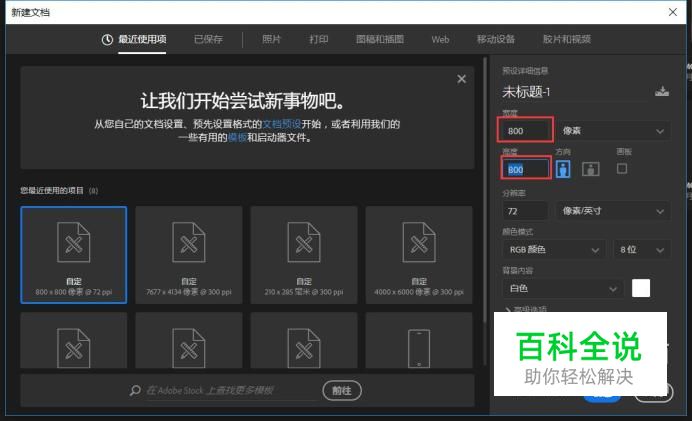Close the 新建文档 dialog window
This screenshot has height=421, width=692.
point(673,12)
